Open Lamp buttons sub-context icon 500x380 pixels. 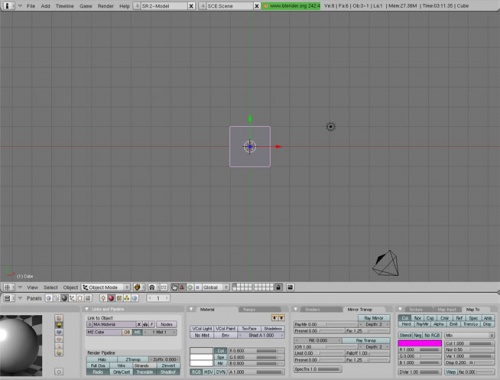point(103,298)
